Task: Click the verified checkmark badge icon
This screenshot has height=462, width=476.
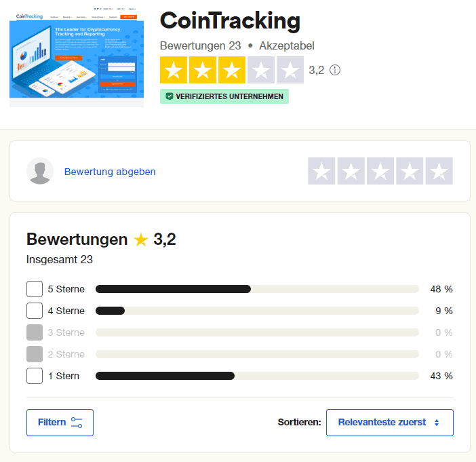Action: [x=170, y=96]
